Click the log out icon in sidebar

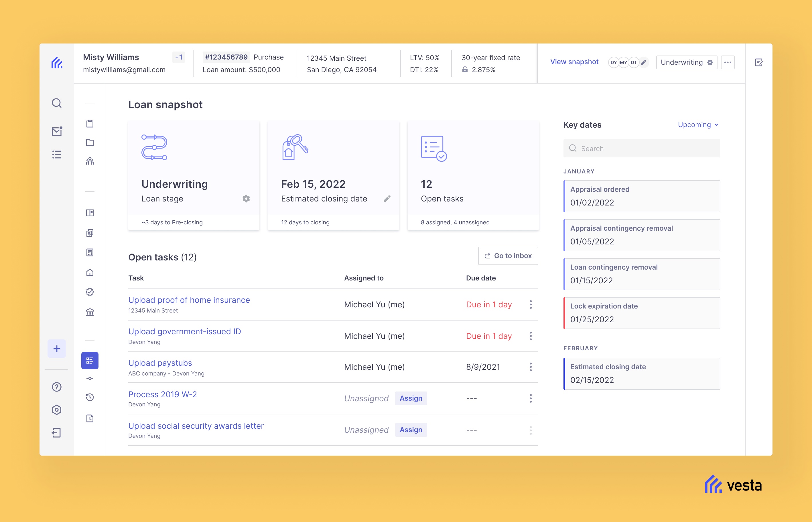[57, 432]
